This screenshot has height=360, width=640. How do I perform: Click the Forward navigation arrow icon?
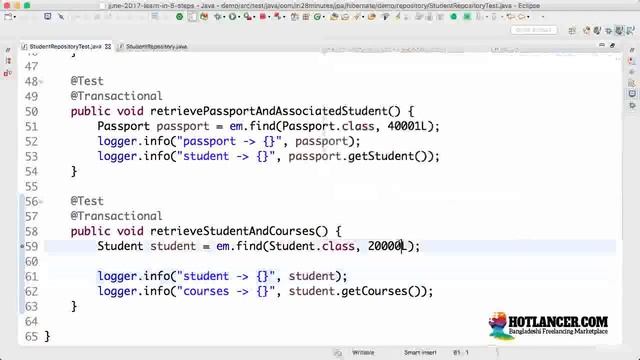click(522, 17)
